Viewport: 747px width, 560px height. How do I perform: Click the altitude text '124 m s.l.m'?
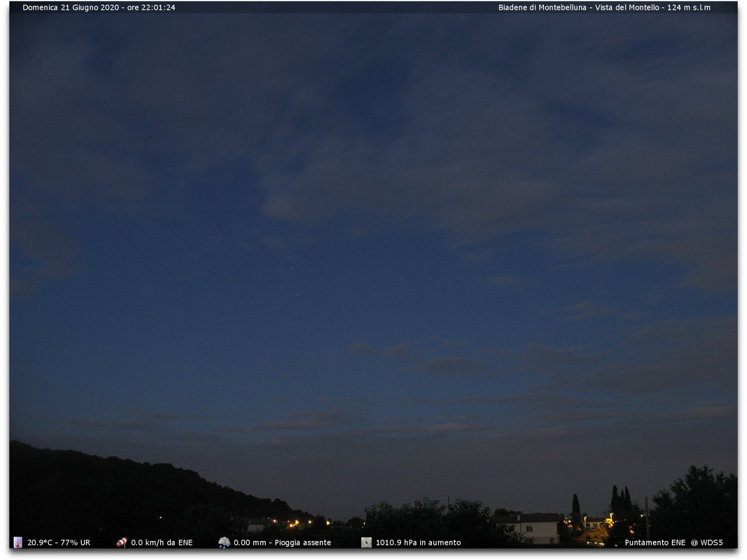tap(689, 7)
